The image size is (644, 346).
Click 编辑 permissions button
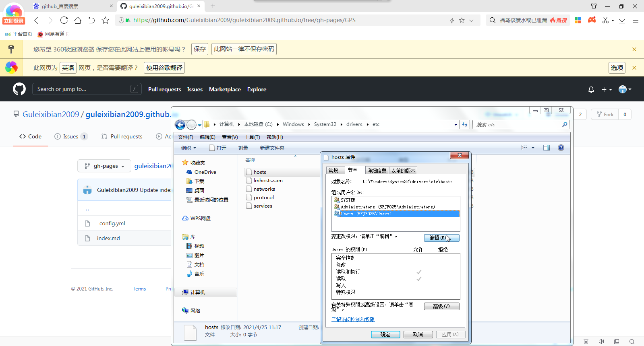tap(441, 238)
